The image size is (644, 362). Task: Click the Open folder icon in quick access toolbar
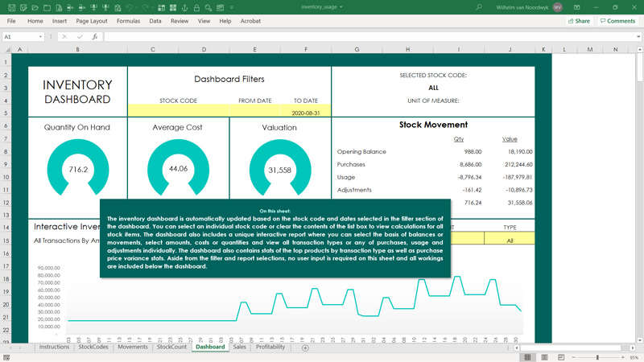pos(35,7)
